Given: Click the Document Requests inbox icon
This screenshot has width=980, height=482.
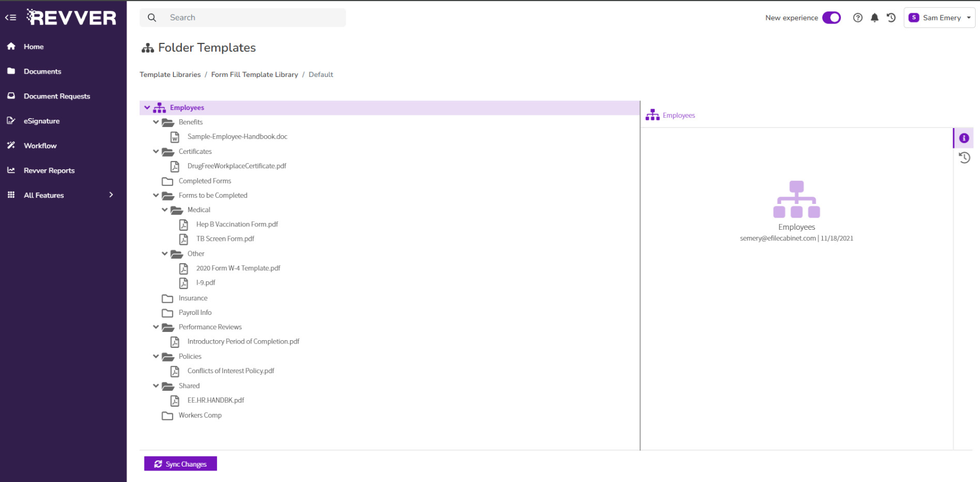Looking at the screenshot, I should click(11, 96).
